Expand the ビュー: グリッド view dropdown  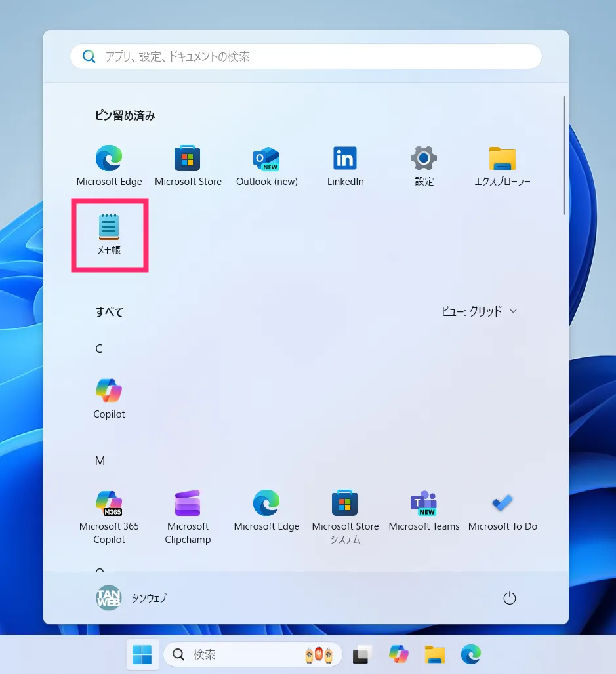pos(479,311)
